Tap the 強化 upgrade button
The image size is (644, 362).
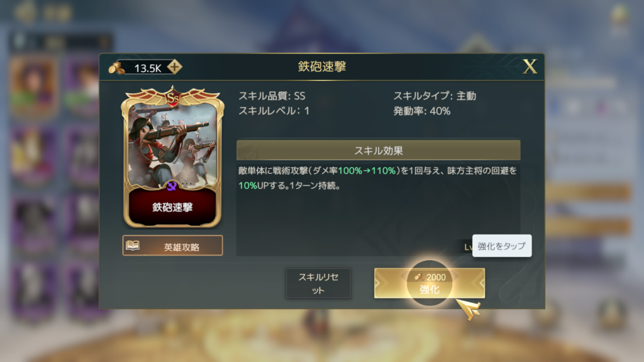[x=429, y=283]
